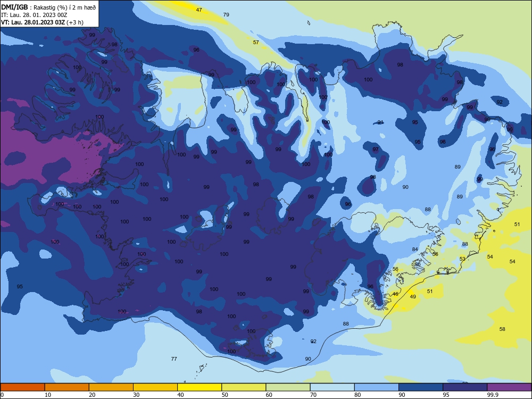Image resolution: width=532 pixels, height=399 pixels.
Task: Click the 70–80 light blue legend swatch
Action: 332,387
